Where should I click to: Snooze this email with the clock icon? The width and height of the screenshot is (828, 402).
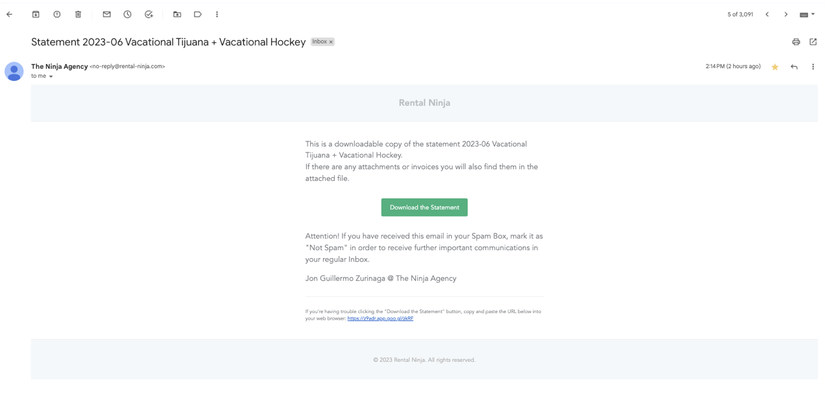click(x=128, y=14)
